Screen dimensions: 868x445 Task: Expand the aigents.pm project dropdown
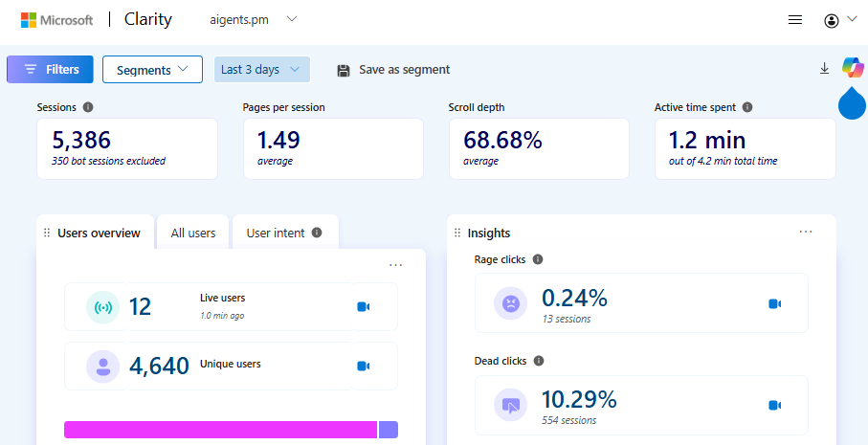[x=254, y=20]
